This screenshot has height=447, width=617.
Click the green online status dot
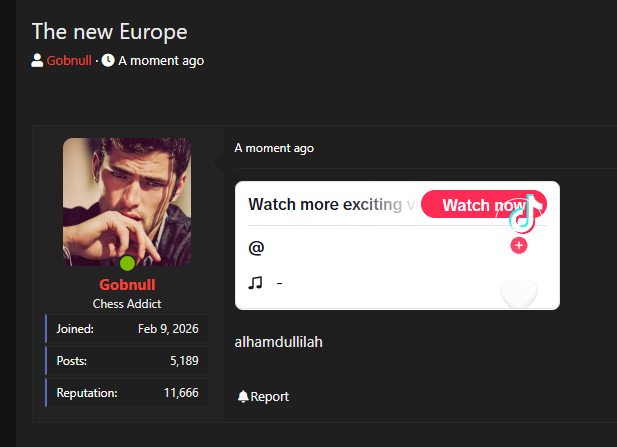point(127,263)
